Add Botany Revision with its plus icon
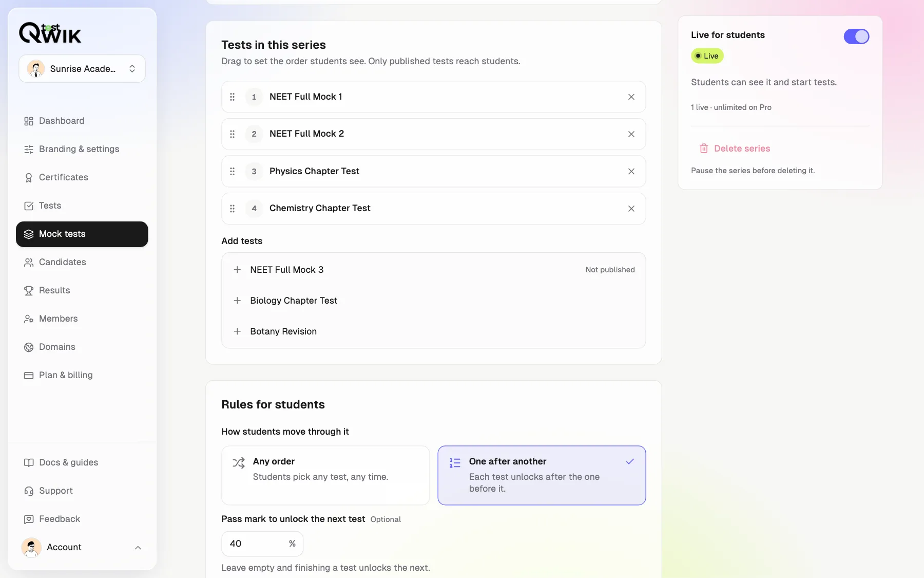 tap(237, 331)
